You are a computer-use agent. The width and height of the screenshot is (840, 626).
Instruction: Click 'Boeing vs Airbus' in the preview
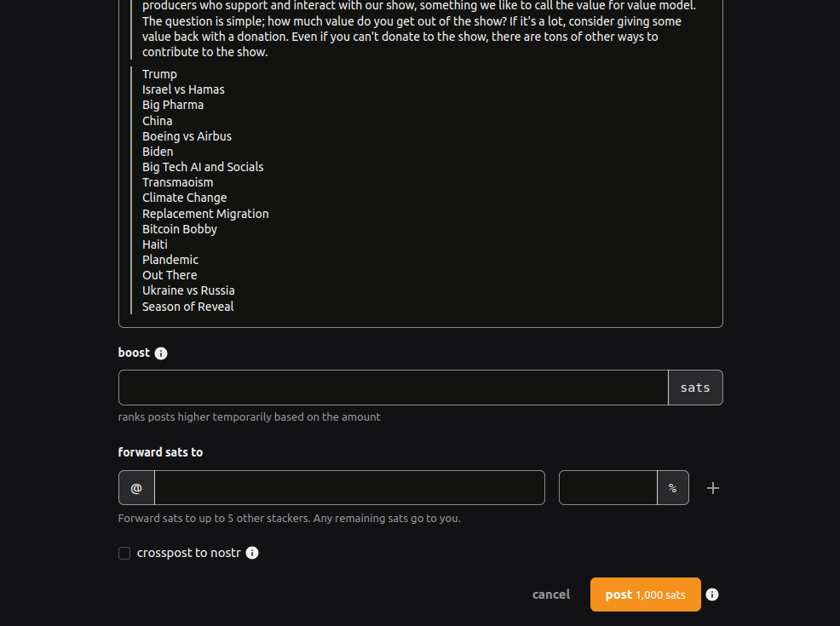pyautogui.click(x=187, y=136)
